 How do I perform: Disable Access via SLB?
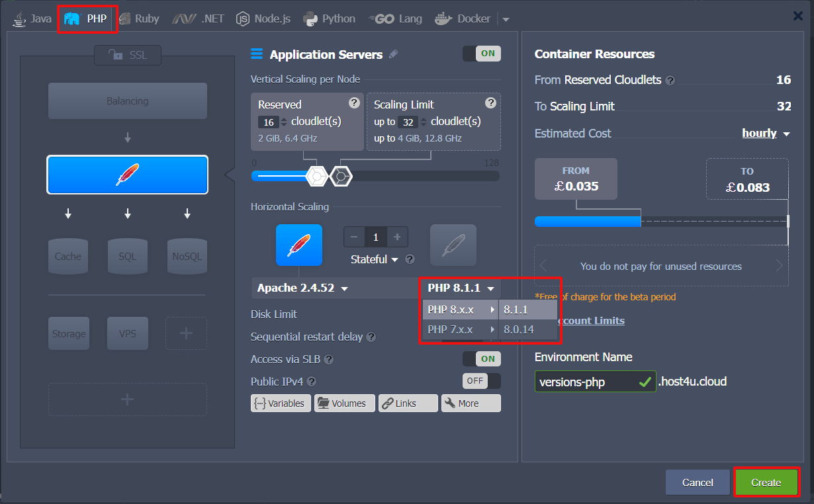click(x=481, y=358)
